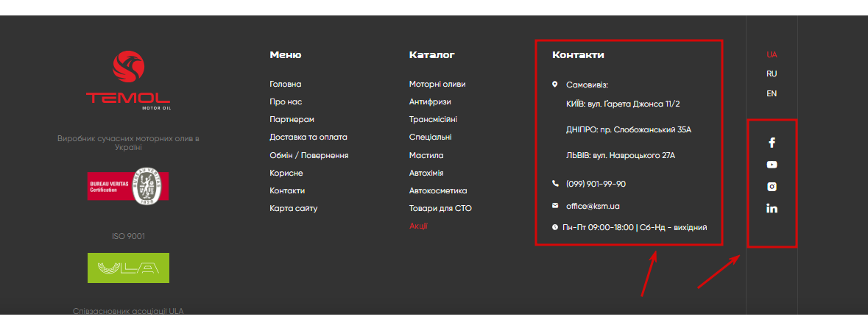Screen dimensions: 868x322
Task: Open the Instagram profile icon
Action: (x=772, y=187)
